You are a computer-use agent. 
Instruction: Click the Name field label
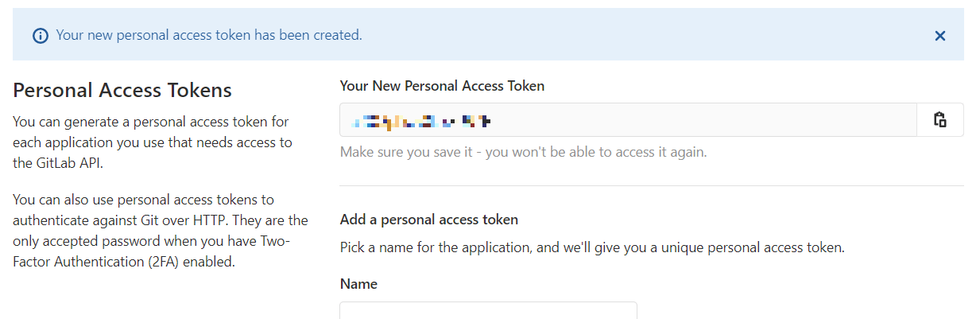(x=358, y=284)
